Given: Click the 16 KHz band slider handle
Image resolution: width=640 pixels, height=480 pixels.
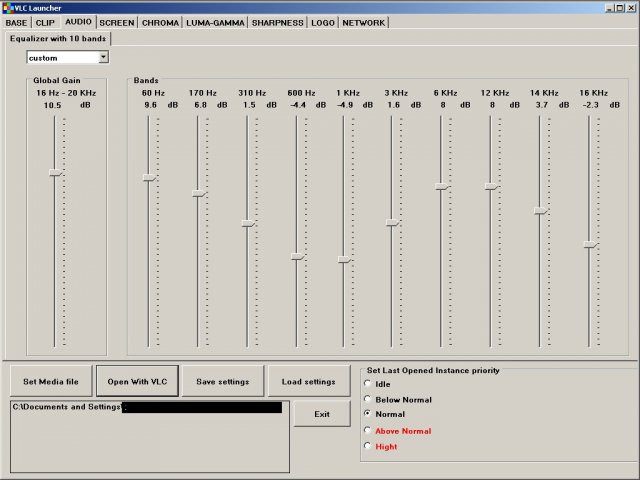Looking at the screenshot, I should click(x=590, y=244).
